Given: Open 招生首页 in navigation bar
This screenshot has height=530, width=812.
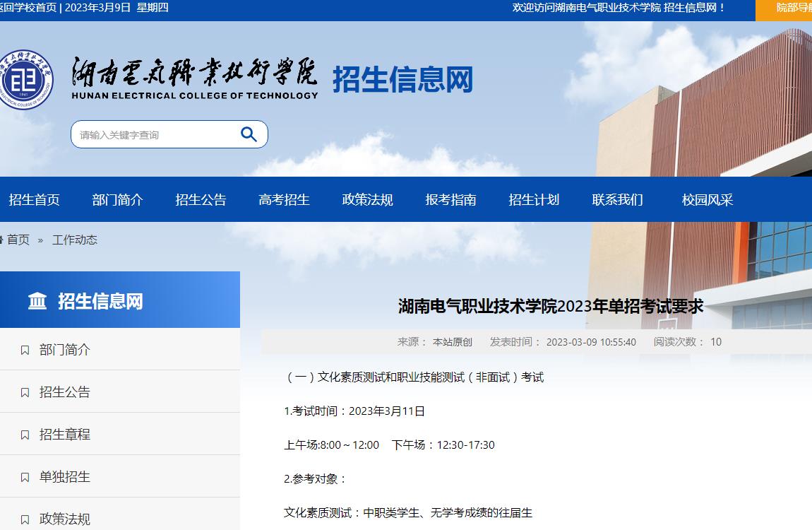Looking at the screenshot, I should pyautogui.click(x=34, y=200).
